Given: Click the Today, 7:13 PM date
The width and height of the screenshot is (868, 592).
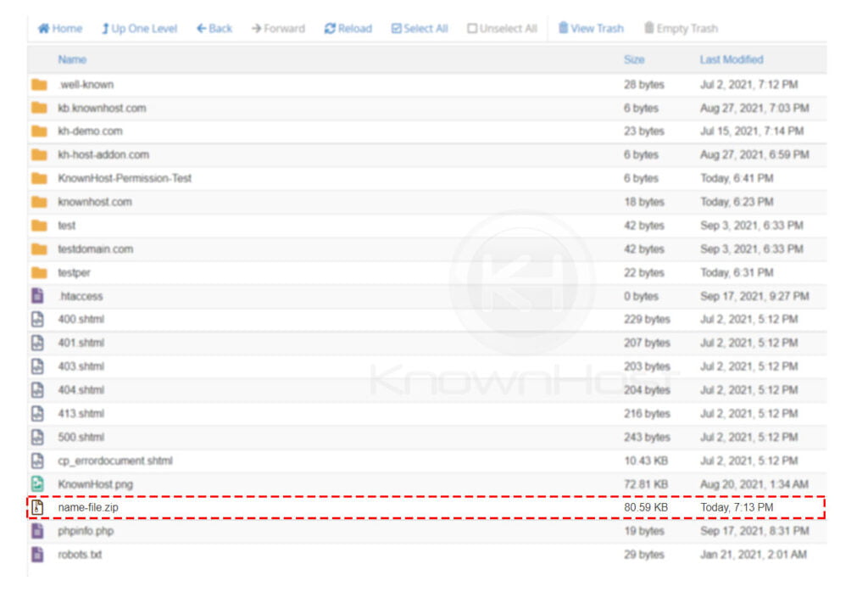Looking at the screenshot, I should pos(737,507).
